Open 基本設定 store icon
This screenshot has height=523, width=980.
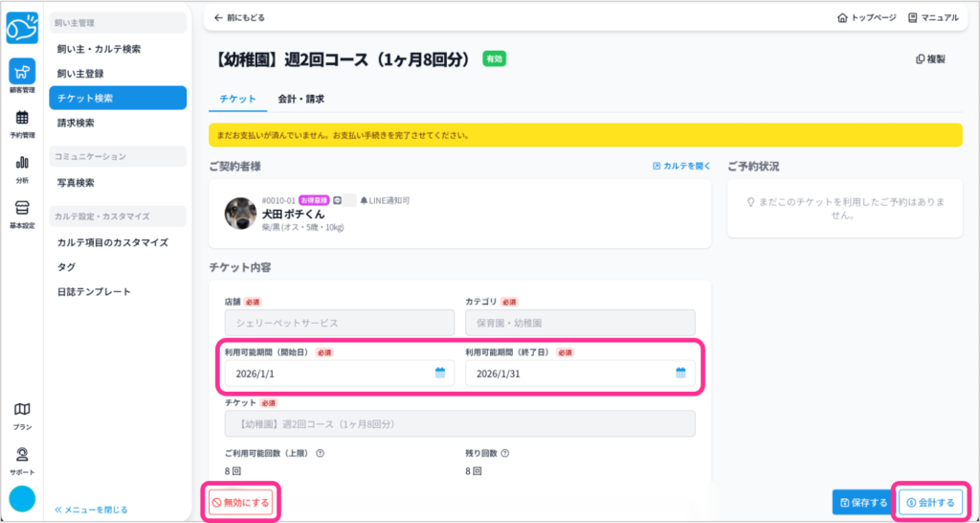click(x=21, y=212)
